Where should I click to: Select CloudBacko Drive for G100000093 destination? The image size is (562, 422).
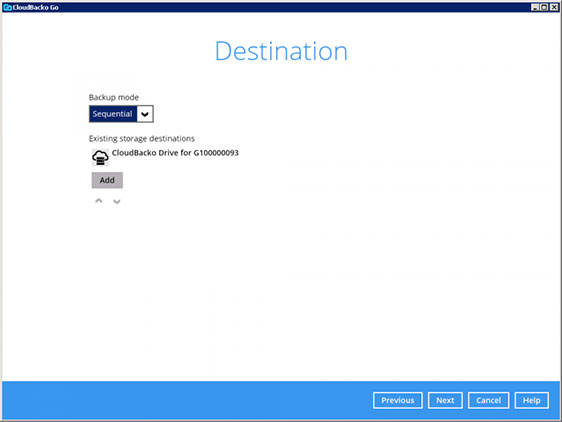[x=175, y=153]
